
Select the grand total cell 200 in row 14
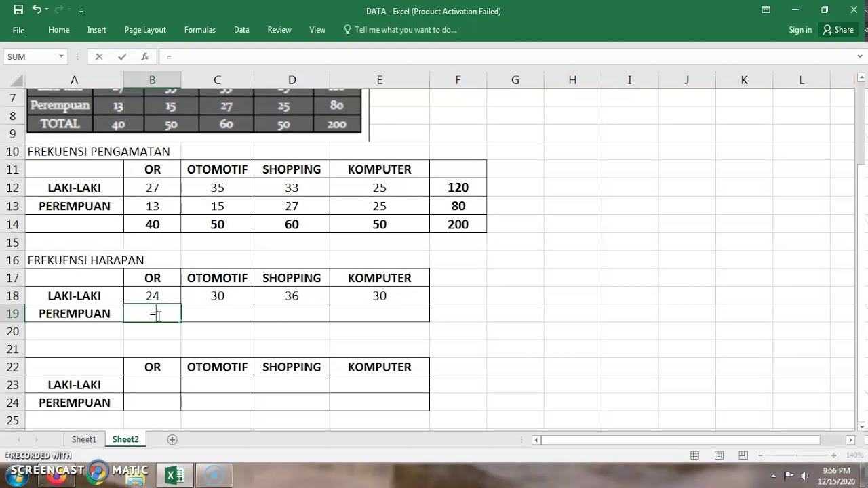pyautogui.click(x=458, y=224)
